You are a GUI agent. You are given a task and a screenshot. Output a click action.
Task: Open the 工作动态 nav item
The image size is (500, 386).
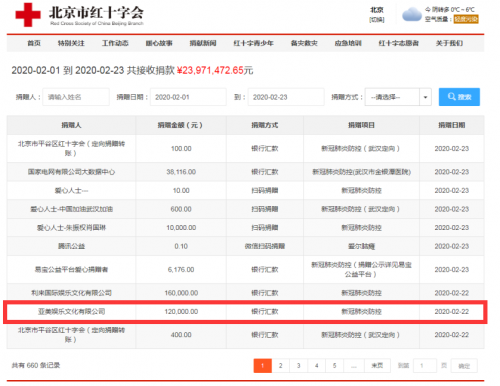coord(115,43)
